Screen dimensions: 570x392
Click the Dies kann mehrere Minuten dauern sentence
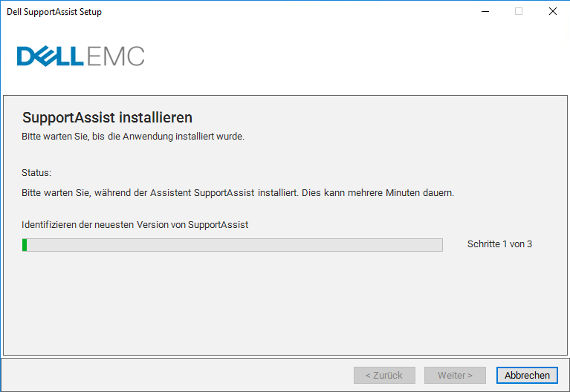pos(378,192)
